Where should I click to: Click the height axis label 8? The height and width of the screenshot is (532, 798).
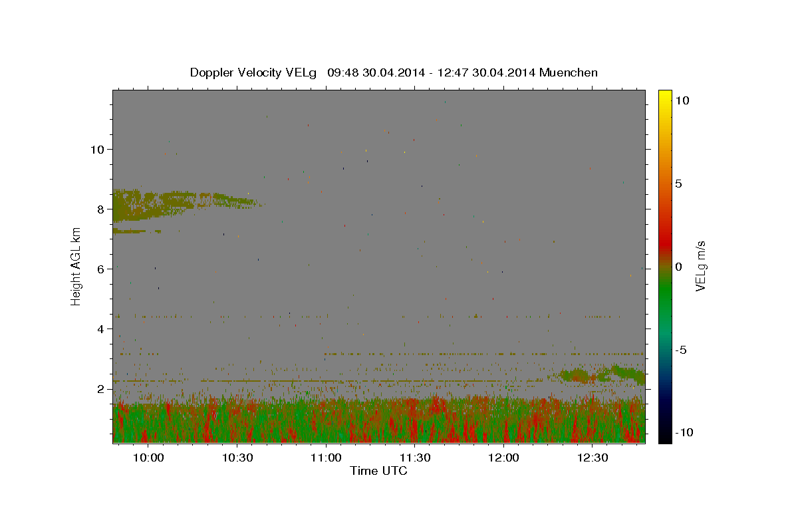(x=101, y=209)
